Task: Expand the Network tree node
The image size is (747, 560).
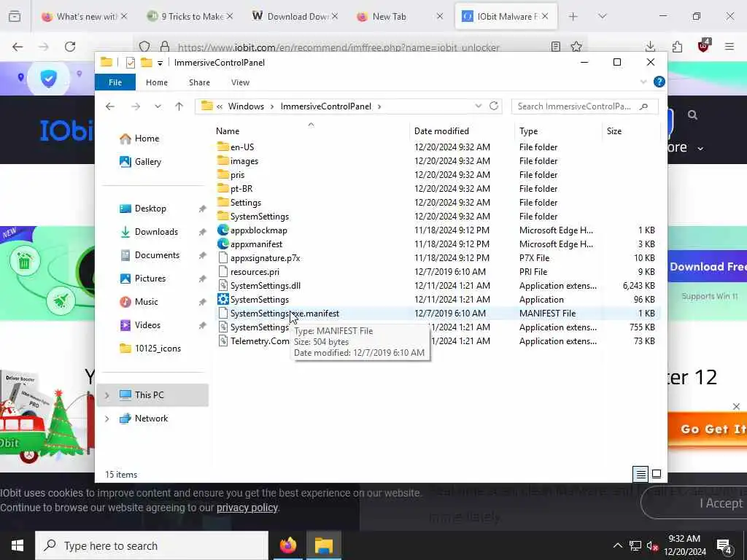Action: click(107, 418)
